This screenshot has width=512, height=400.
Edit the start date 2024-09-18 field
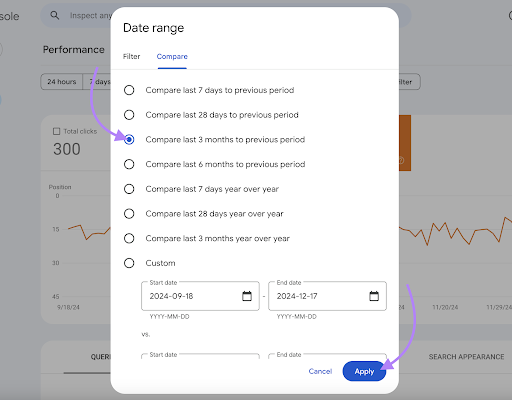[x=200, y=296]
